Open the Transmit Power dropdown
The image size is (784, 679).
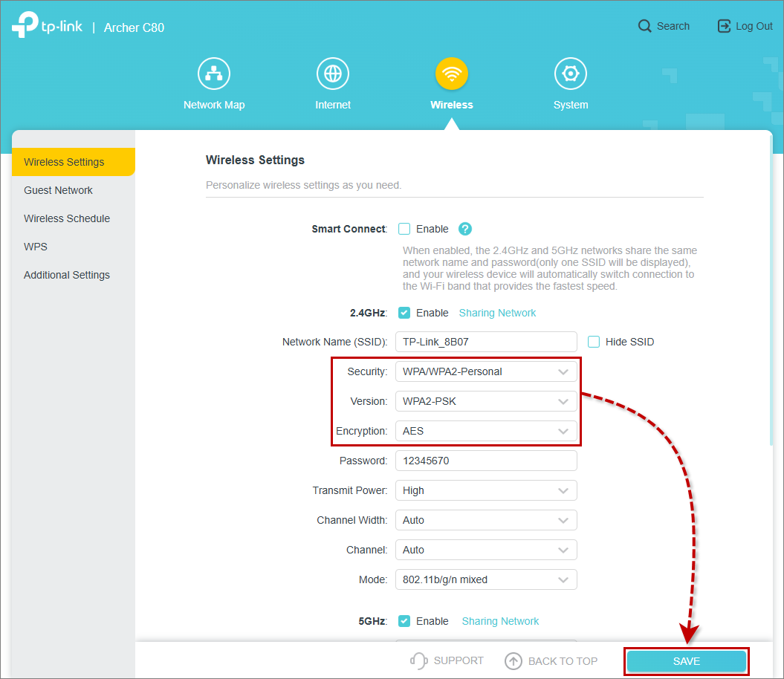point(486,490)
